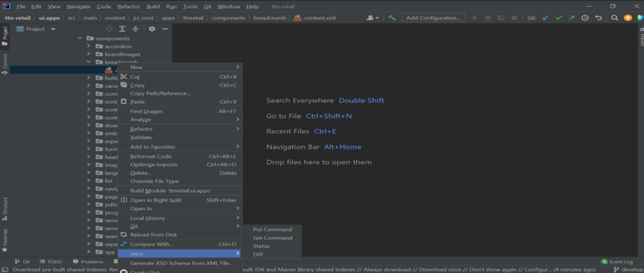Open the Structure tool window tab
The width and height of the screenshot is (644, 273).
click(5, 209)
